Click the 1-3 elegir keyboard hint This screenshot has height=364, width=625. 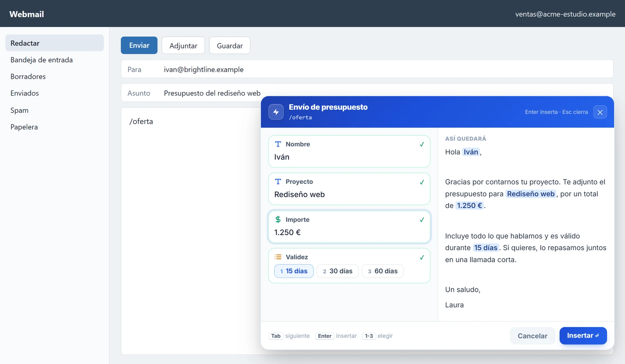(377, 336)
